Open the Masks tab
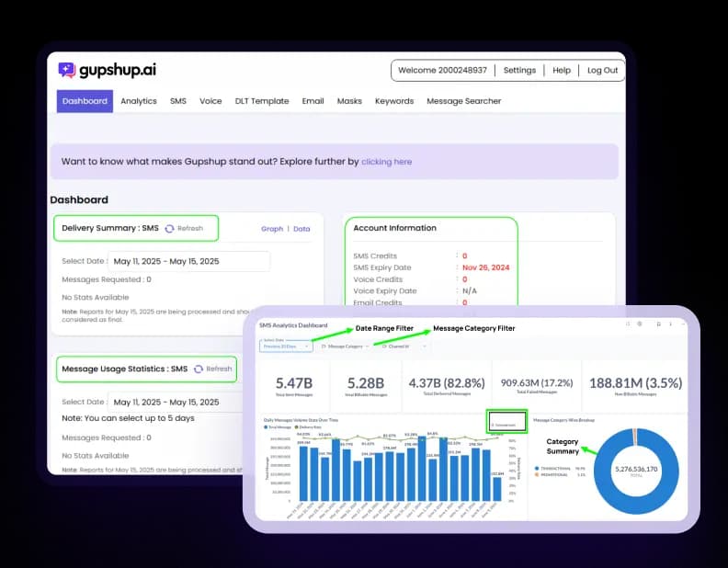The width and height of the screenshot is (728, 568). tap(349, 101)
